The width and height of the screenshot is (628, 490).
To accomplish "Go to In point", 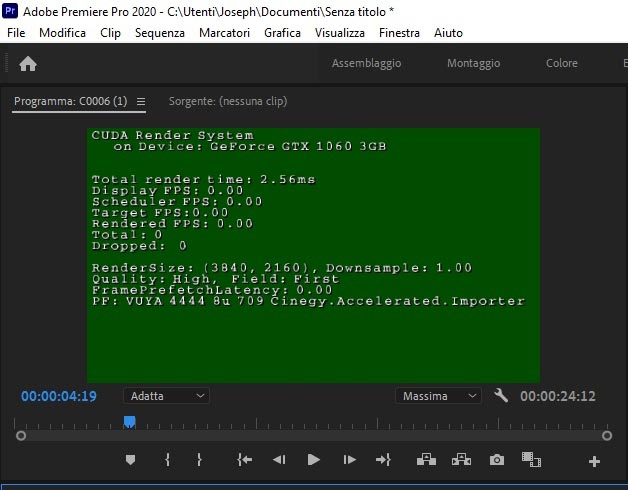I will point(244,460).
